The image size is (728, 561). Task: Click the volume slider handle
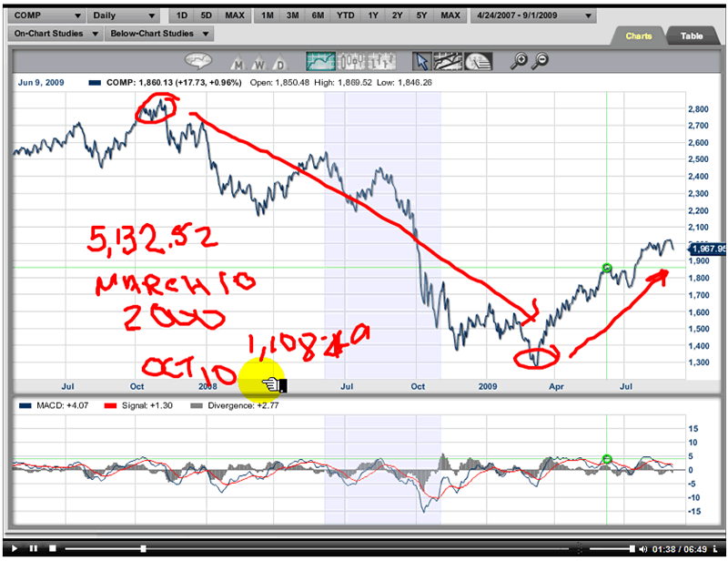tap(632, 549)
